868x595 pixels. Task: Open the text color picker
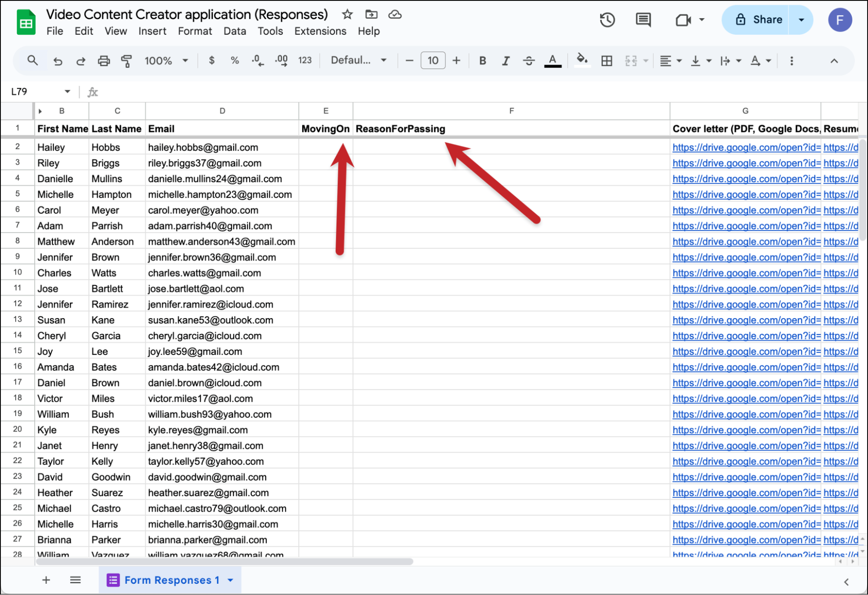(552, 61)
